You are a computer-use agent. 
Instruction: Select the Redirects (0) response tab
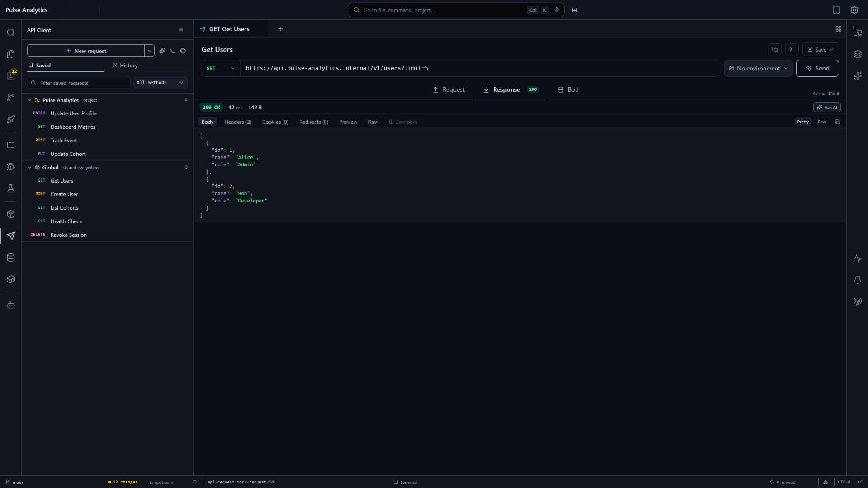pyautogui.click(x=314, y=122)
